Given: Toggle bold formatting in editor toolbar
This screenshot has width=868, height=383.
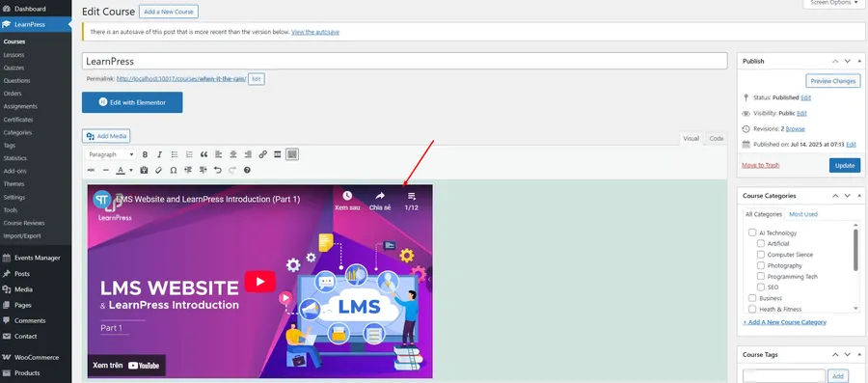Looking at the screenshot, I should click(x=145, y=154).
